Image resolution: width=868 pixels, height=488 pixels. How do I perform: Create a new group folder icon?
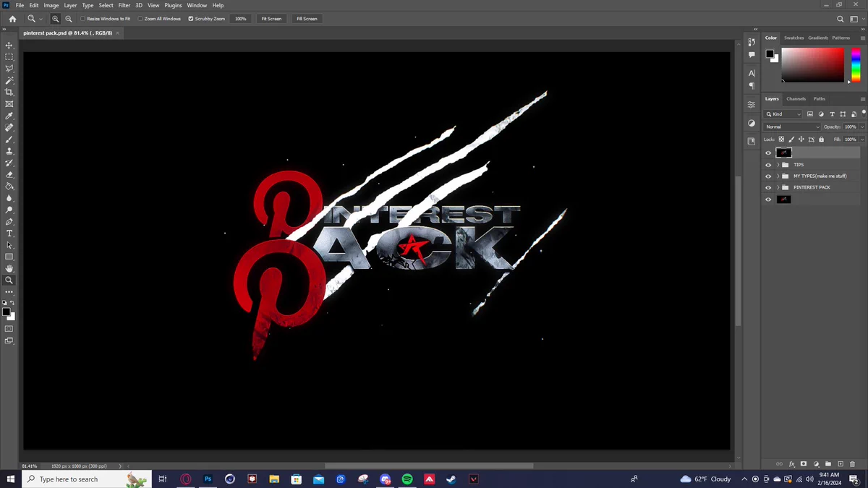tap(828, 464)
